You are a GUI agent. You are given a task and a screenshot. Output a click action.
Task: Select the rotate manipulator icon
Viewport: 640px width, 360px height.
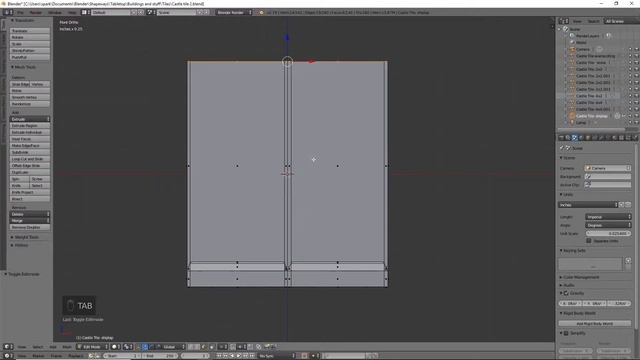pyautogui.click(x=151, y=347)
